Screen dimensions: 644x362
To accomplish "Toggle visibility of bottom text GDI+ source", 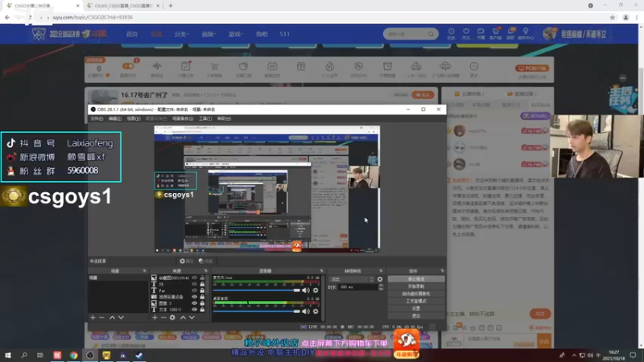I will 195,310.
